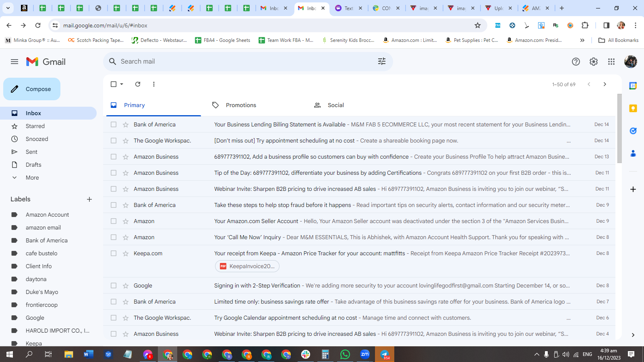Viewport: 644px width, 362px height.
Task: Go to newer emails arrow
Action: pos(589,84)
